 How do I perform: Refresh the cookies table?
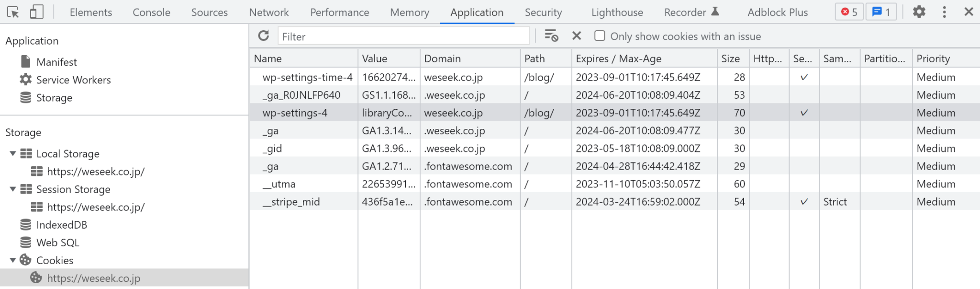coord(264,36)
